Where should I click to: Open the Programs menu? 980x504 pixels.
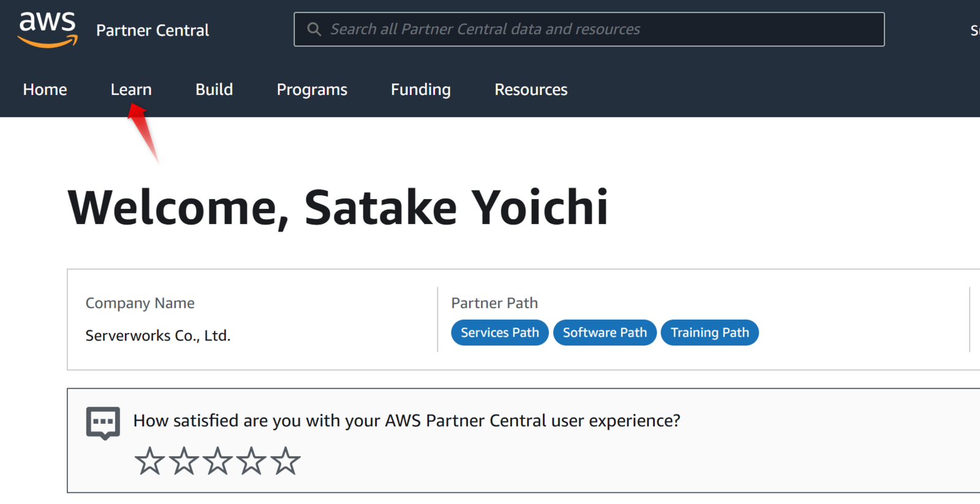[x=312, y=89]
